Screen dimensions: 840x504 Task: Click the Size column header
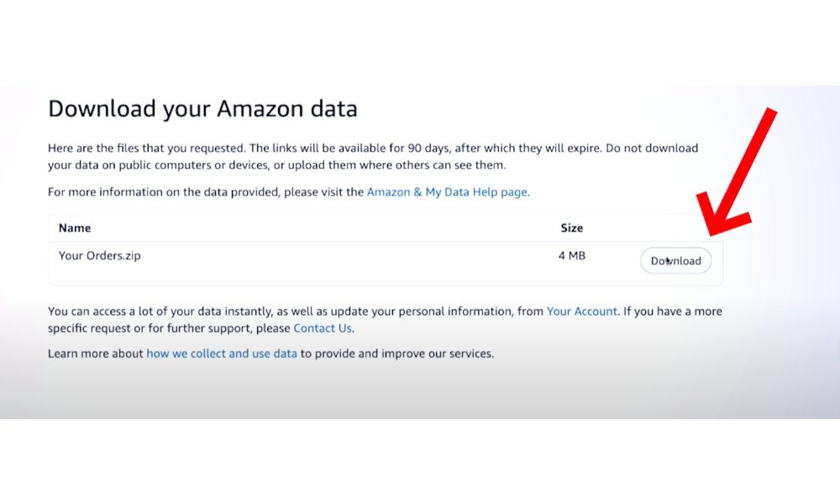571,228
